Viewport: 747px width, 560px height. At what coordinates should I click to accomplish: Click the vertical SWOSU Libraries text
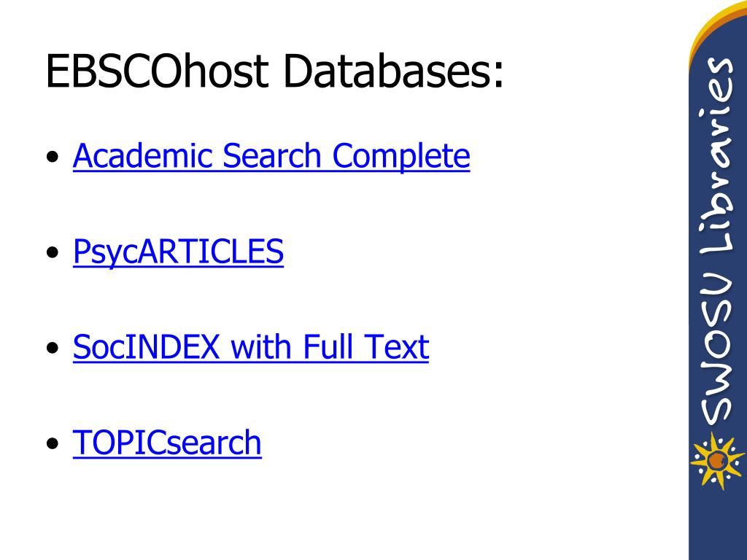[717, 241]
